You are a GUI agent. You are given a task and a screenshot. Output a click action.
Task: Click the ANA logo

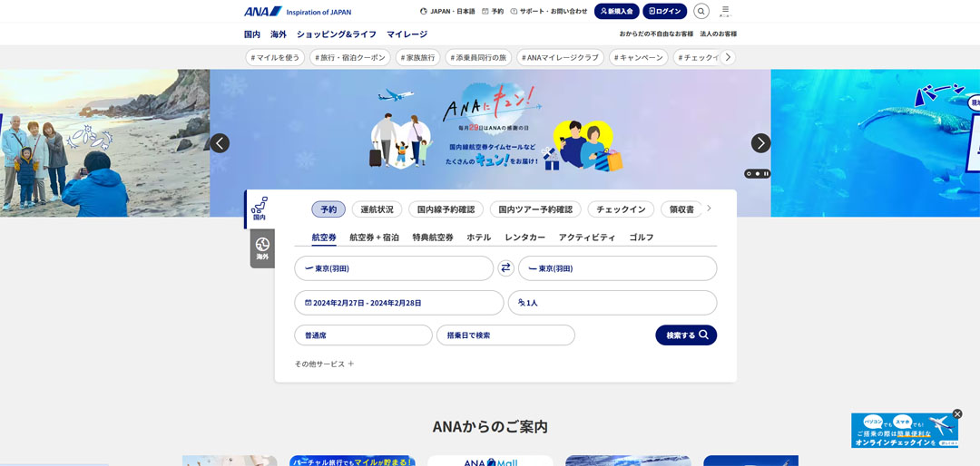point(263,11)
